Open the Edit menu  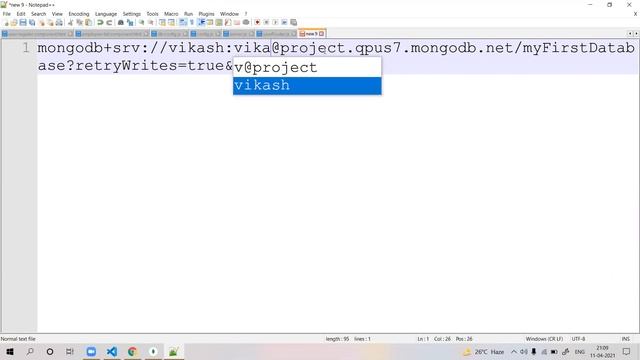click(x=21, y=14)
